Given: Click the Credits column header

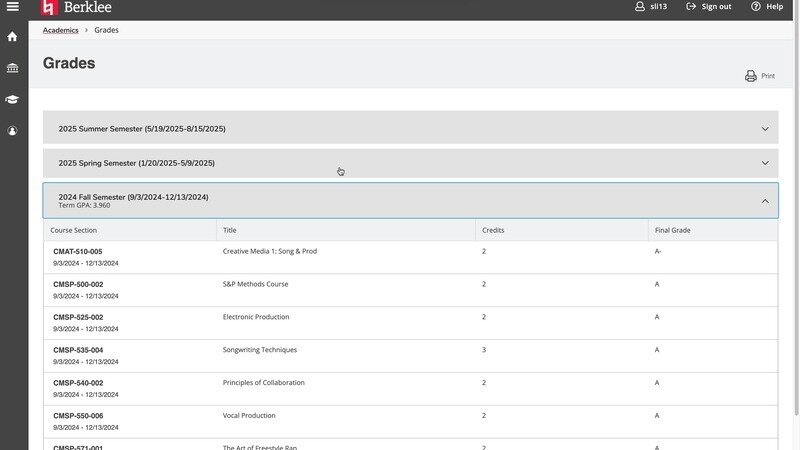Looking at the screenshot, I should tap(493, 231).
